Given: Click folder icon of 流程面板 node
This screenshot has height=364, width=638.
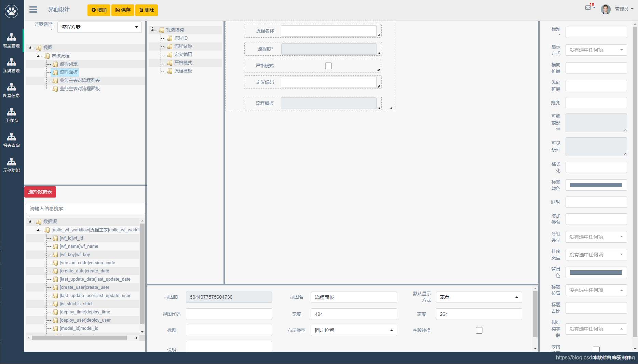Looking at the screenshot, I should tap(55, 72).
